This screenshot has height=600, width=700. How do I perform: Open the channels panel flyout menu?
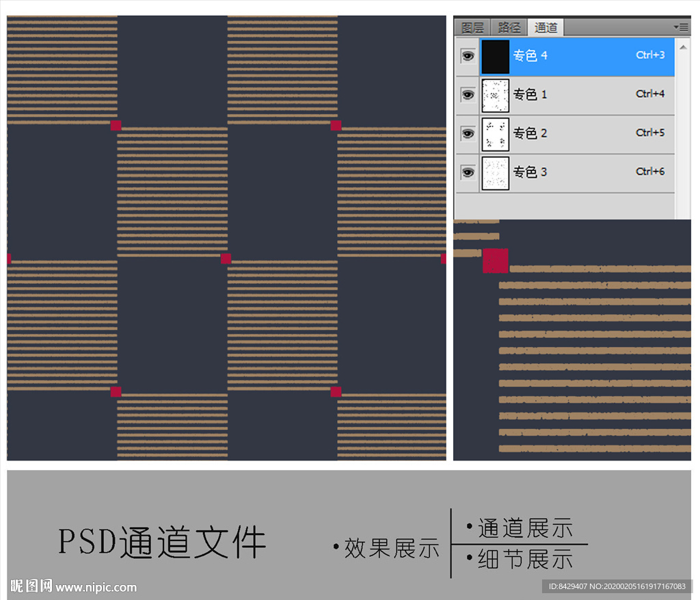click(681, 27)
